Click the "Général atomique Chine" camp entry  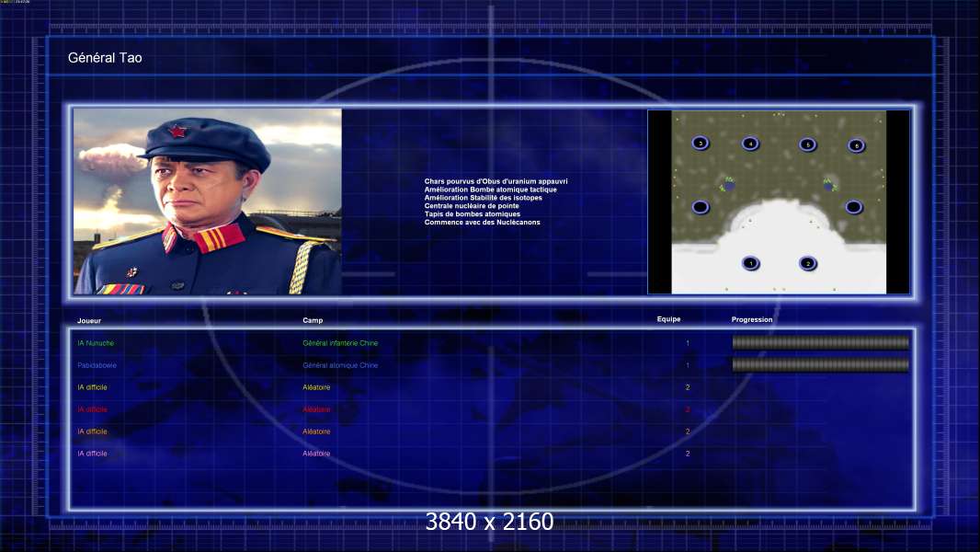click(340, 365)
